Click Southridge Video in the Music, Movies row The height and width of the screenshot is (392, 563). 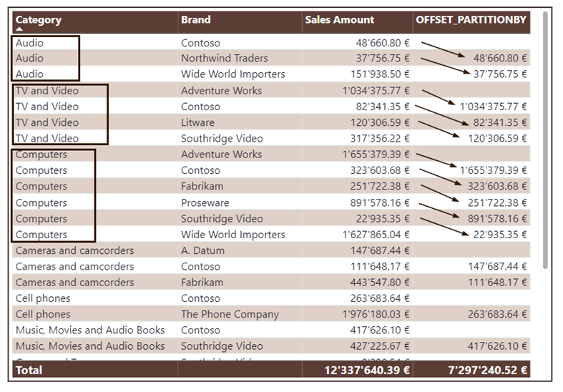[x=222, y=346]
